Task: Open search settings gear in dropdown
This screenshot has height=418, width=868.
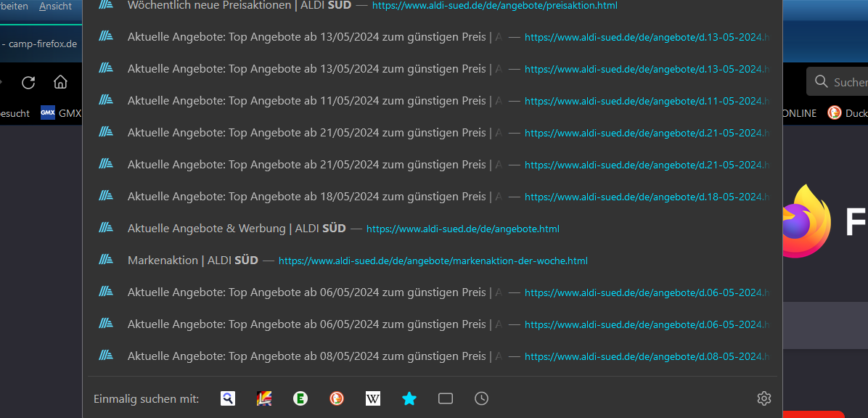Action: (x=764, y=398)
